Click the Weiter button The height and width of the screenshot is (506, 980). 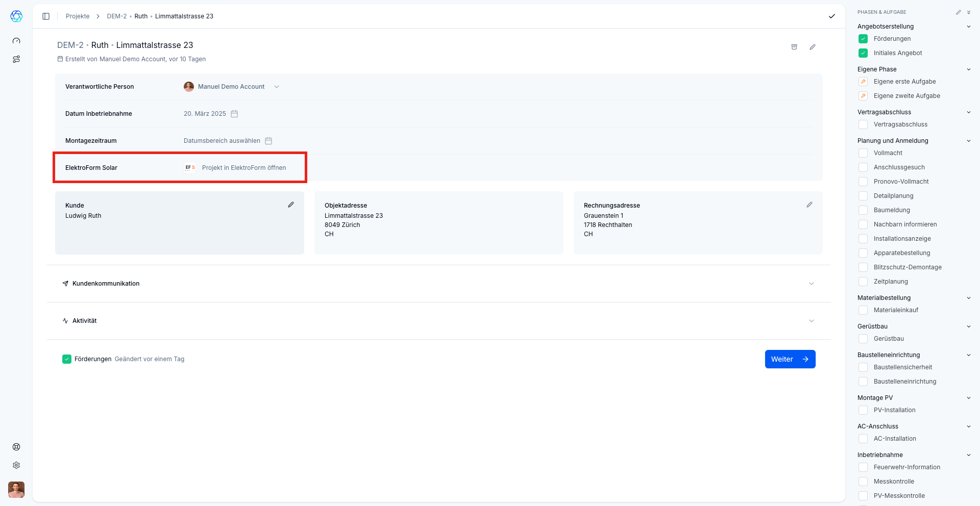coord(790,359)
